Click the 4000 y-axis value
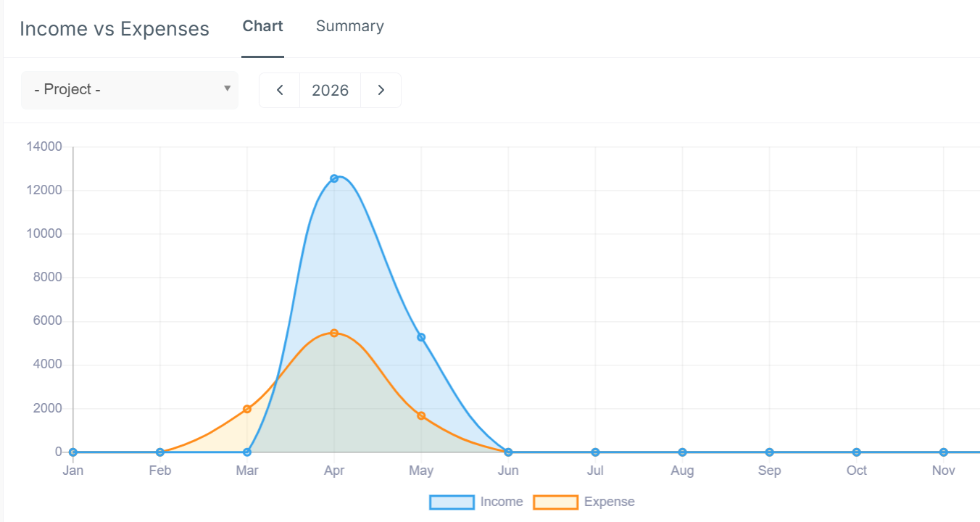The height and width of the screenshot is (522, 980). click(x=48, y=365)
